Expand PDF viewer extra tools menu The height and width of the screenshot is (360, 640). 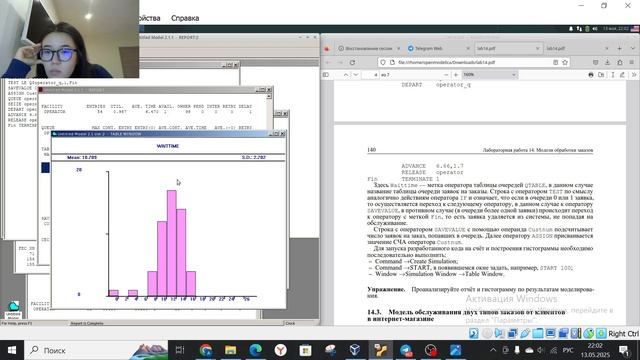(x=634, y=75)
